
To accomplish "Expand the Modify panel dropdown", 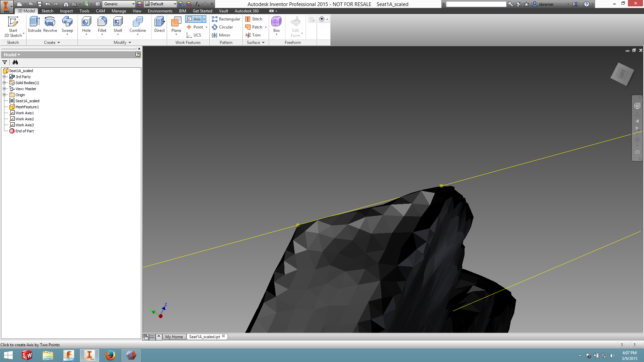I will pyautogui.click(x=122, y=43).
